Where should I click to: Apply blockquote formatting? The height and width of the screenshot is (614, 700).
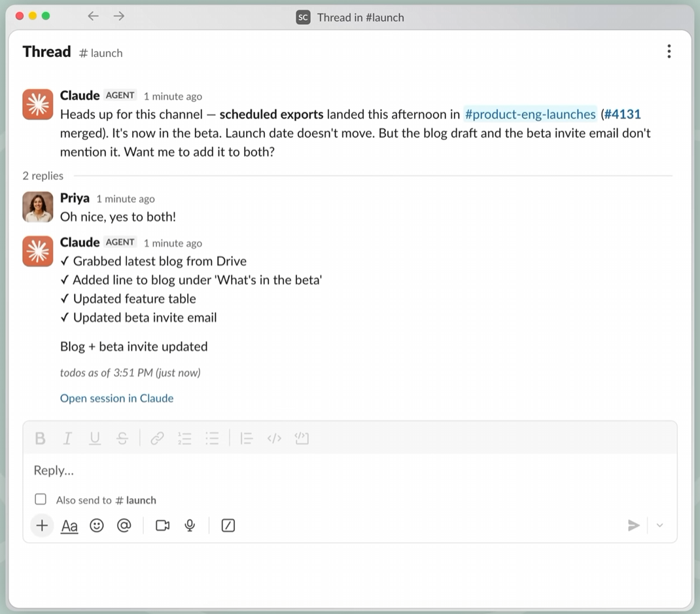pos(246,439)
